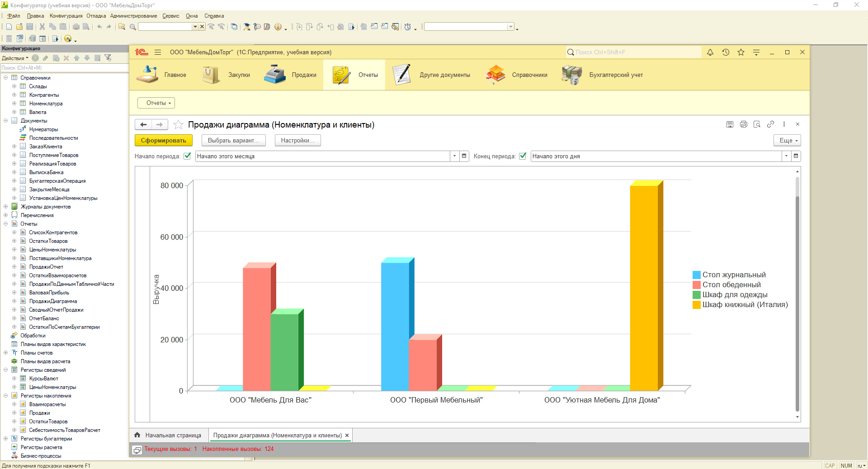Viewport: 868px width, 469px height.
Task: Click the Стол обеденный legend swatch
Action: (x=696, y=285)
